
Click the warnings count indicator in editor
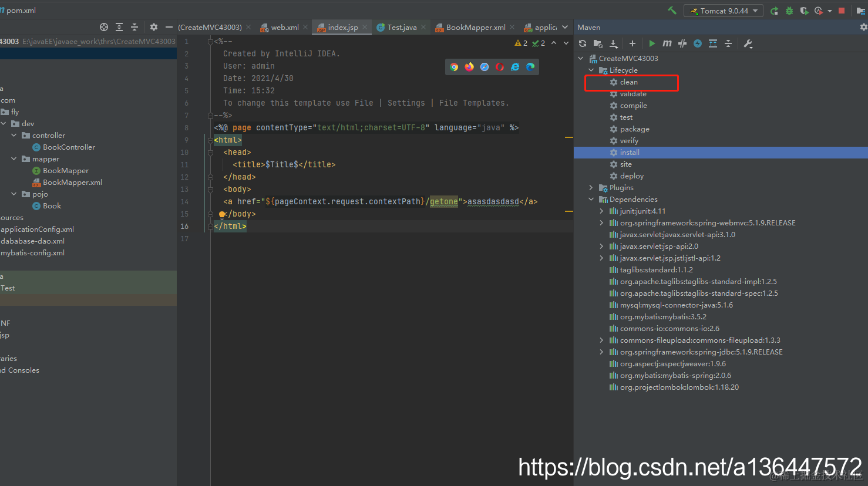(x=521, y=43)
